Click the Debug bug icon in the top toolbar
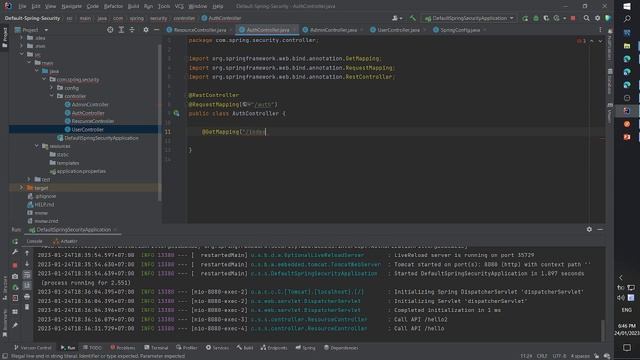This screenshot has width=640, height=360. [x=536, y=18]
